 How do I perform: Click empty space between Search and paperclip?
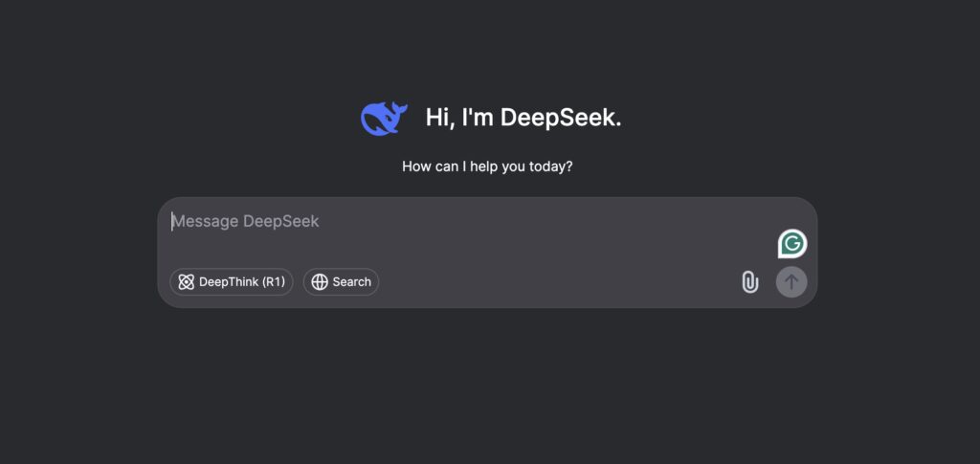pos(555,282)
